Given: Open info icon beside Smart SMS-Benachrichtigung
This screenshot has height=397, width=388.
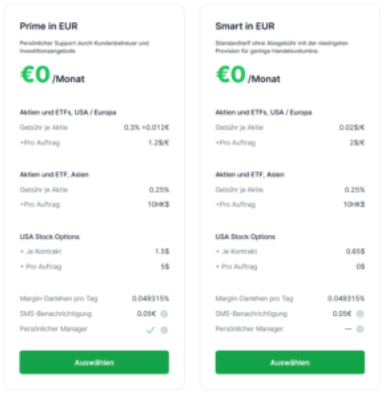Looking at the screenshot, I should click(x=360, y=314).
